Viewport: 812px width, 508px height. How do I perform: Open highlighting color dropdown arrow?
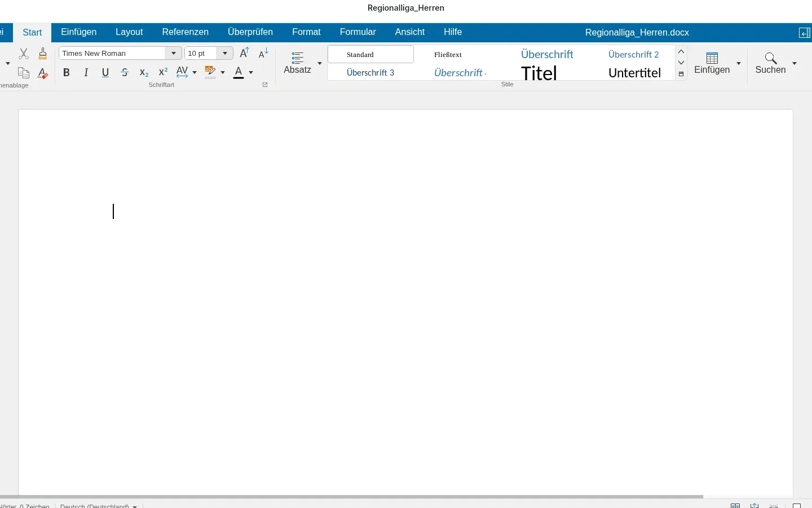tap(223, 72)
